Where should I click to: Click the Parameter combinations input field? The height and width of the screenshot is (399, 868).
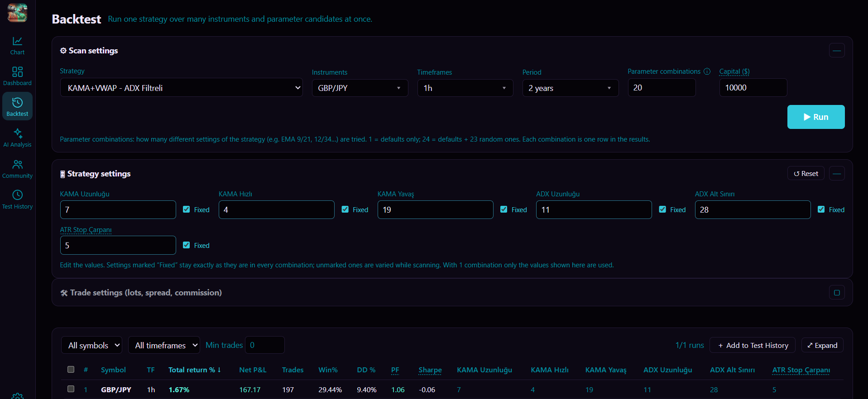pyautogui.click(x=662, y=87)
